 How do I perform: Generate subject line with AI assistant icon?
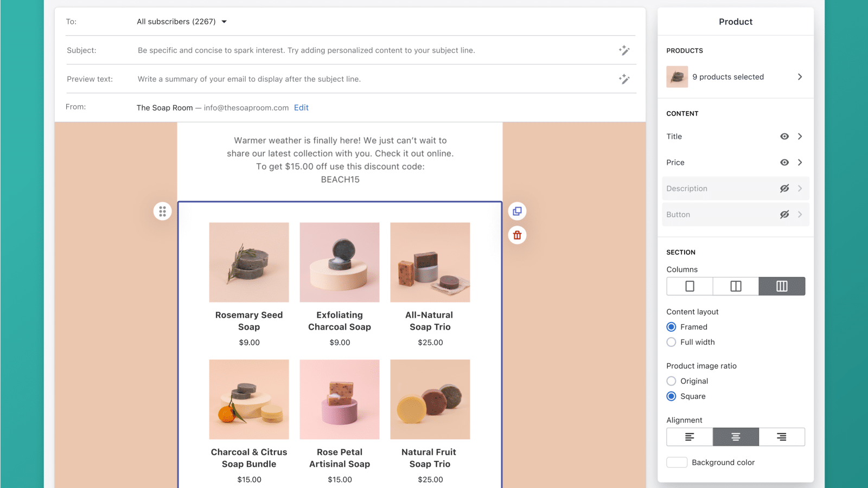624,50
